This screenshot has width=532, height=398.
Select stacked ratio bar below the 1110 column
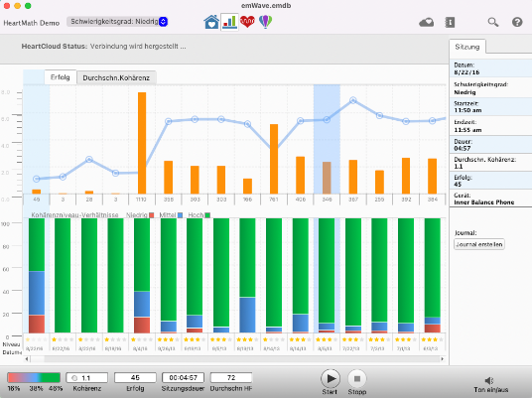coord(142,276)
